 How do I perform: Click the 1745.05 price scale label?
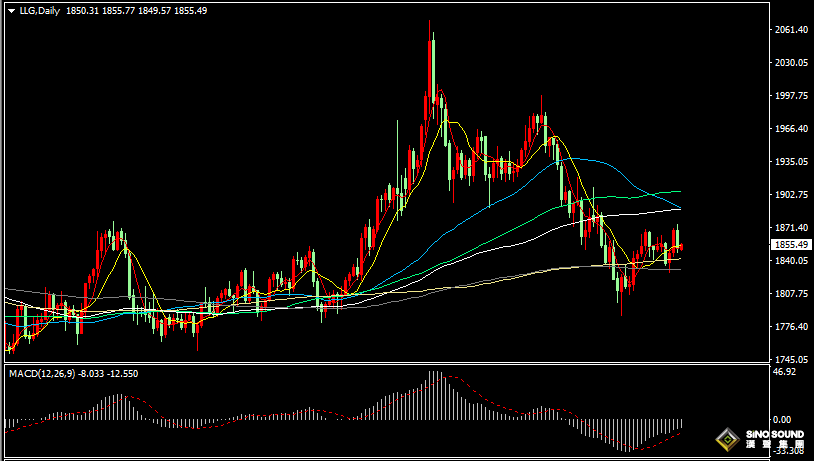[791, 359]
